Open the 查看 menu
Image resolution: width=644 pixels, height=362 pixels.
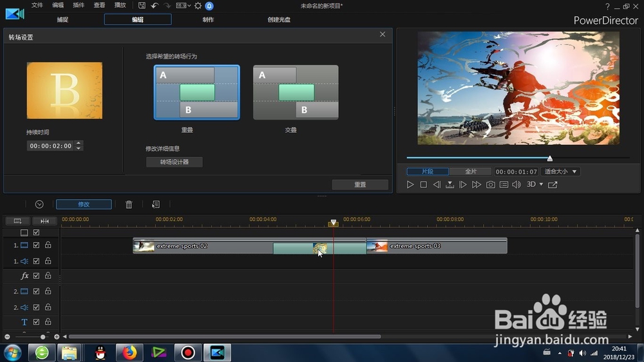click(x=99, y=5)
